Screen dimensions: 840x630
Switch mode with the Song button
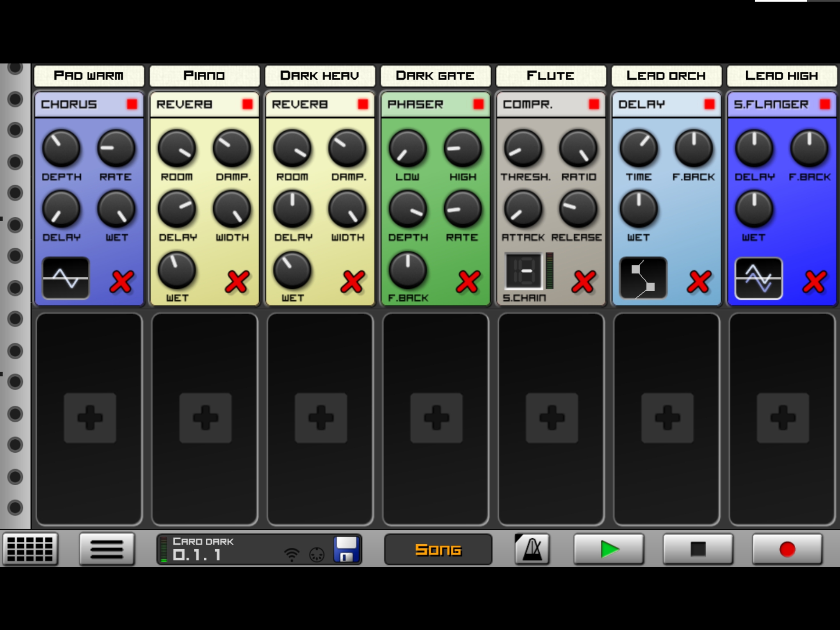pyautogui.click(x=438, y=549)
